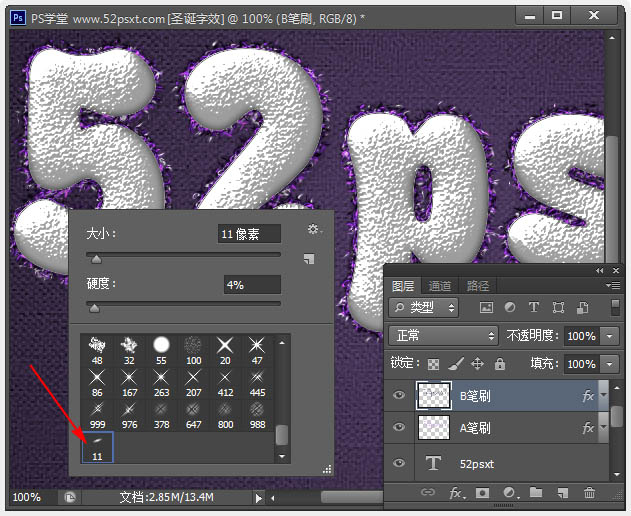Viewport: 631px width, 516px height.
Task: Toggle visibility of the 52psxt text layer
Action: pyautogui.click(x=400, y=463)
